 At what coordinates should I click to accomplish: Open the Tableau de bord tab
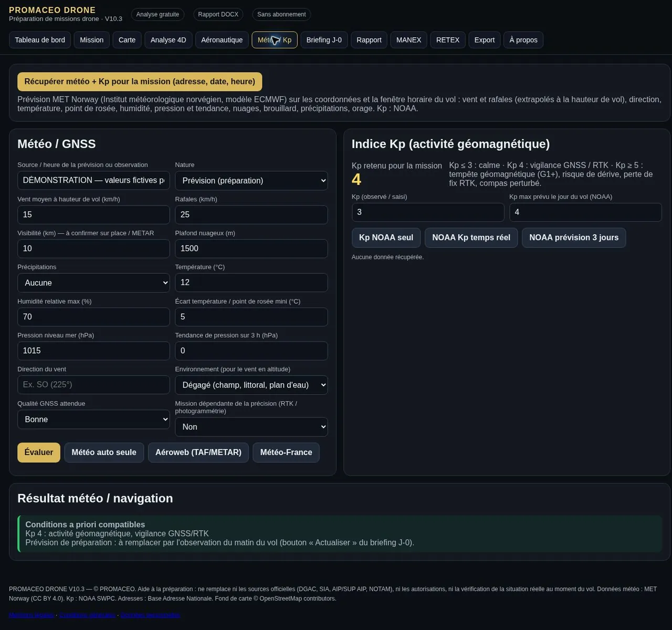40,40
